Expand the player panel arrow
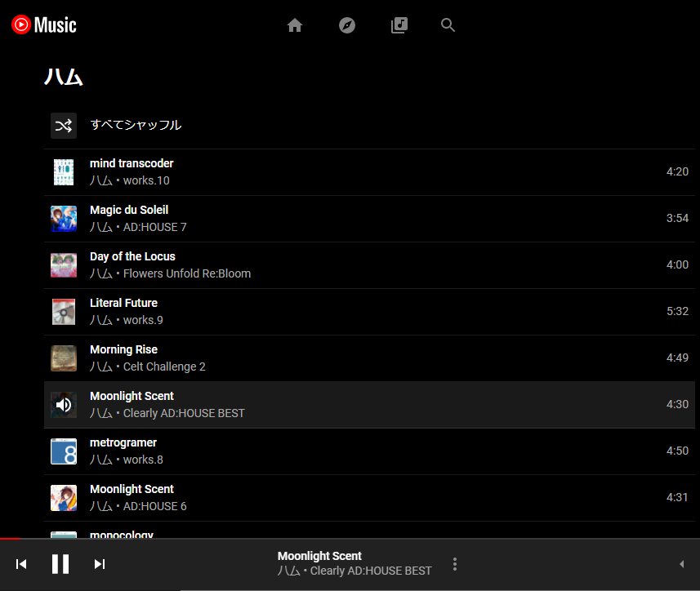Screen dimensions: 700x591 (x=682, y=564)
